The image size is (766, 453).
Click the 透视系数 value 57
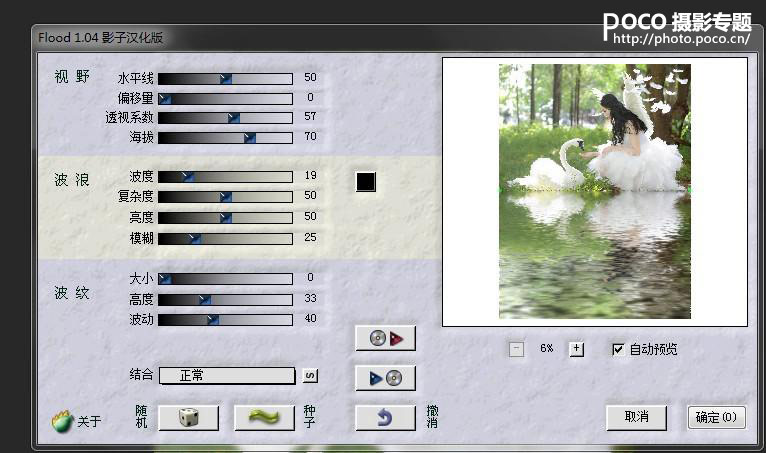310,116
